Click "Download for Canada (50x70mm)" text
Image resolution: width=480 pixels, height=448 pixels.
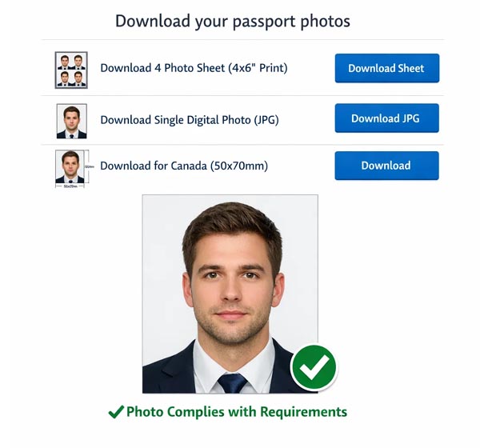(184, 166)
